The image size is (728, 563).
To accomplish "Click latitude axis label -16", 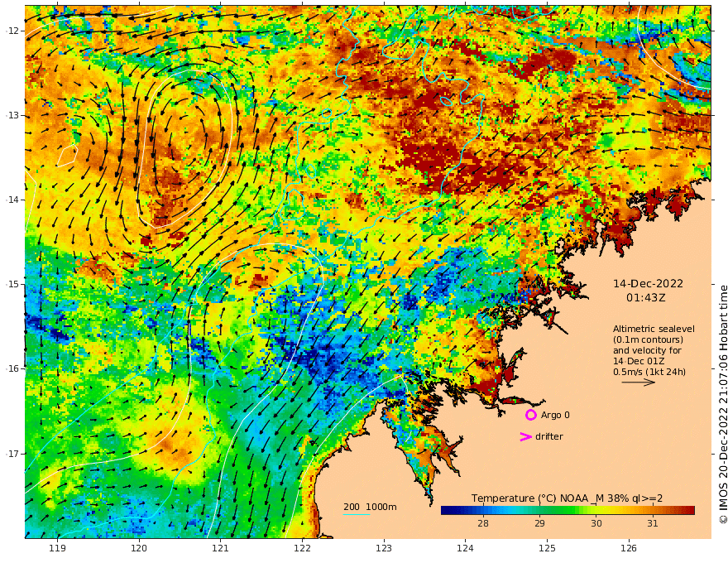I will point(12,368).
